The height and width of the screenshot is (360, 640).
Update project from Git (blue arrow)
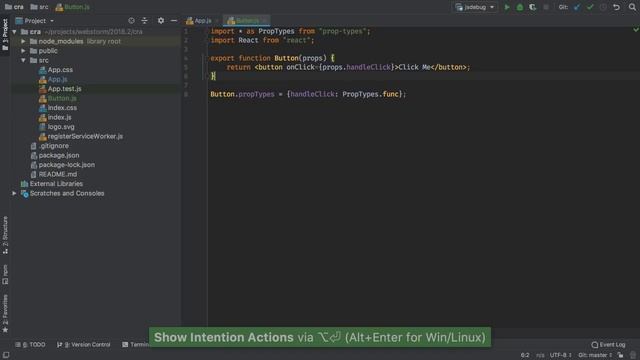click(x=577, y=7)
